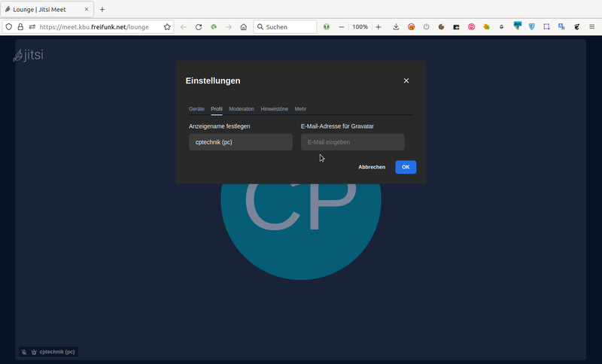Screen dimensions: 602x364
Task: Zoom in with the plus button
Action: [x=379, y=26]
